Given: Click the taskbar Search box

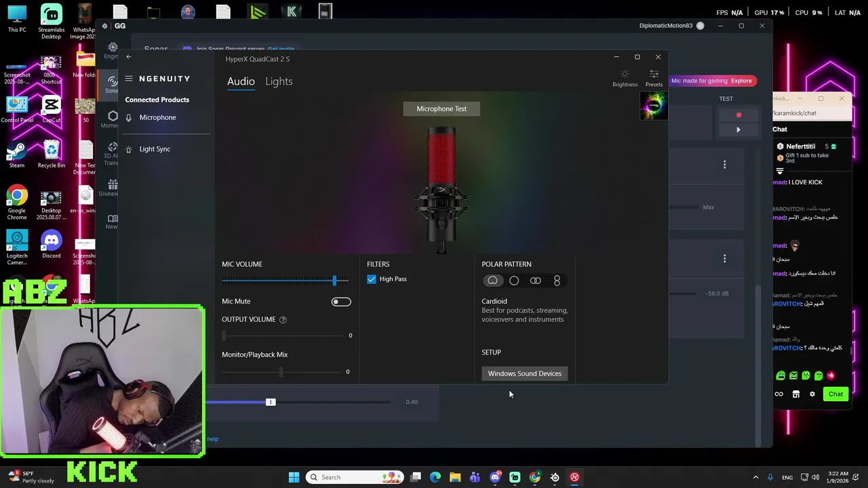Looking at the screenshot, I should [354, 477].
